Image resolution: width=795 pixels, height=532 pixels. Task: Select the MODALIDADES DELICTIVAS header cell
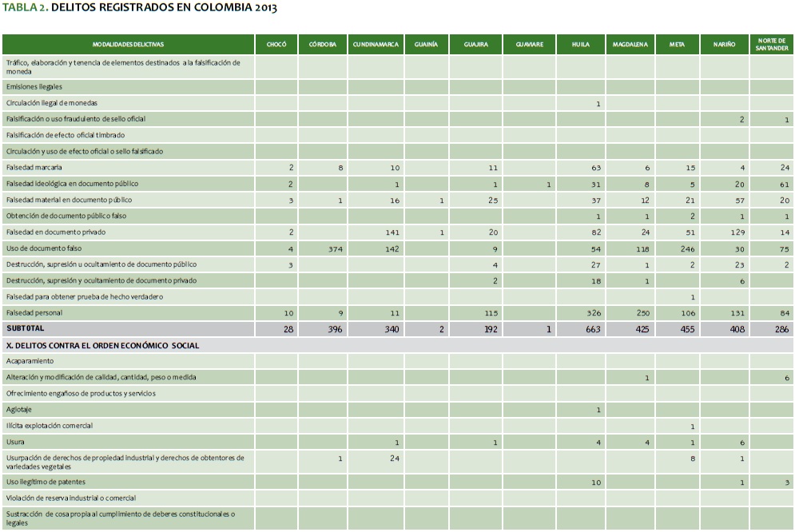click(128, 45)
